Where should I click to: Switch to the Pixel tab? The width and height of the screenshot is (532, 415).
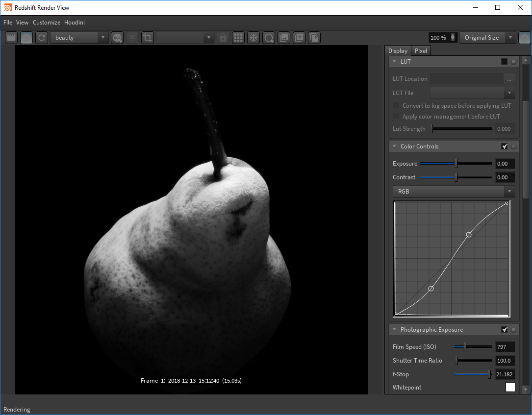421,51
